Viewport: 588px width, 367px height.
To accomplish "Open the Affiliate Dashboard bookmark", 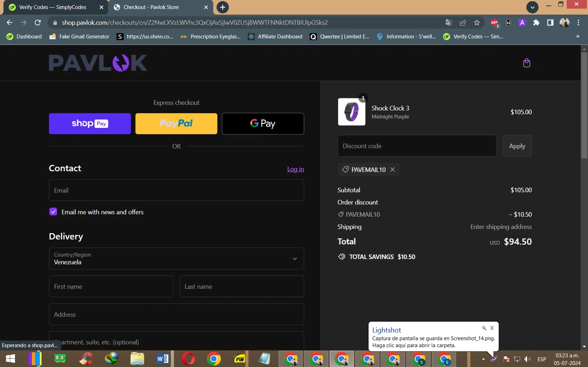I will (275, 36).
